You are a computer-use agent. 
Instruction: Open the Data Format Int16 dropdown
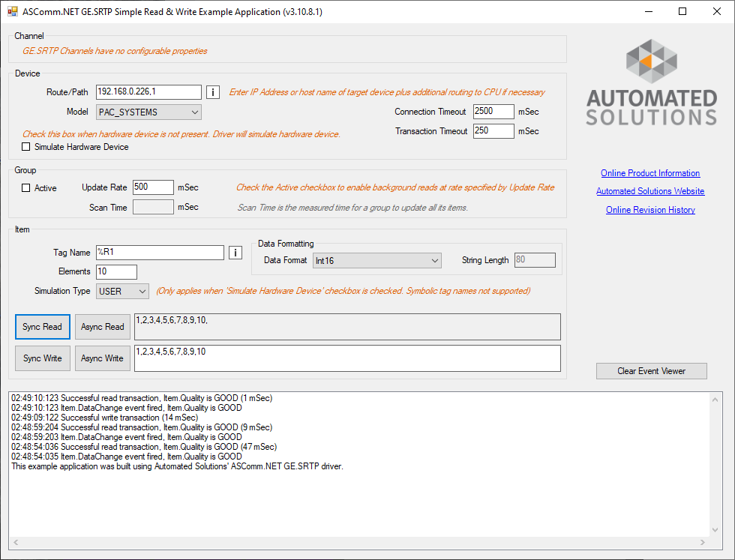point(376,261)
